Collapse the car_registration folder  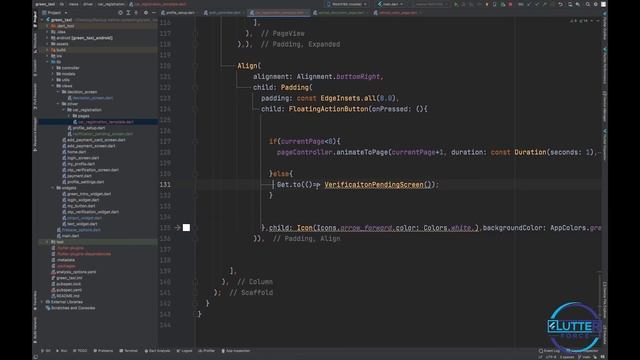point(64,110)
